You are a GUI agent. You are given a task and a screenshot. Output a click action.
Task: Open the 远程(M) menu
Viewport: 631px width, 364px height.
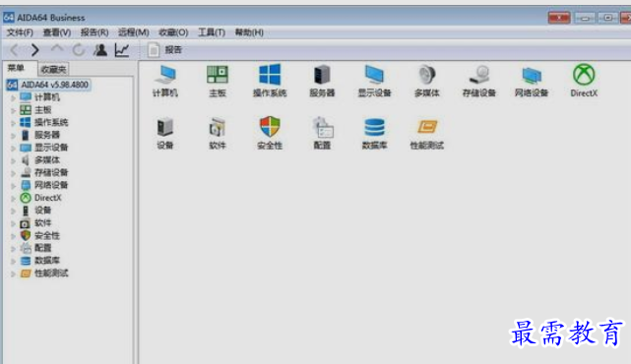(134, 32)
